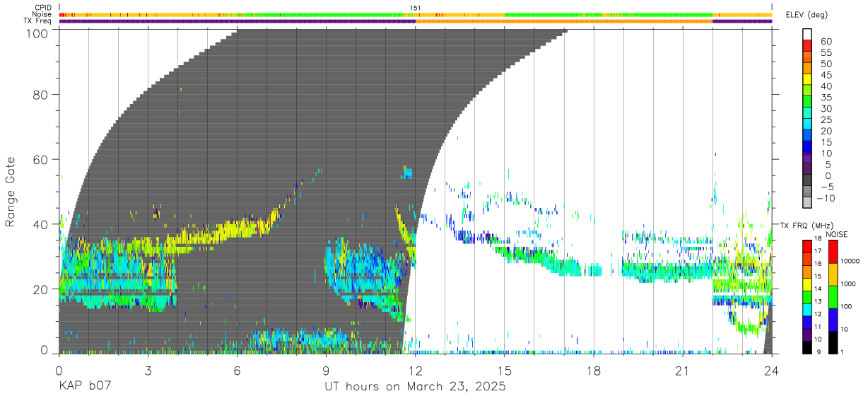
Task: Click the 20 tick on the Range Gate axis
Action: pos(41,289)
